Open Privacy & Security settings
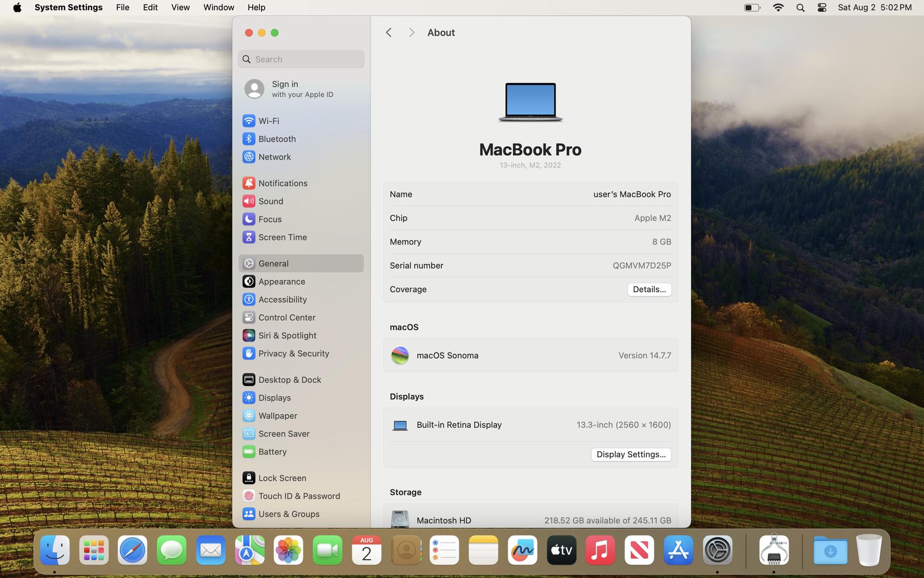This screenshot has width=924, height=578. (x=301, y=353)
